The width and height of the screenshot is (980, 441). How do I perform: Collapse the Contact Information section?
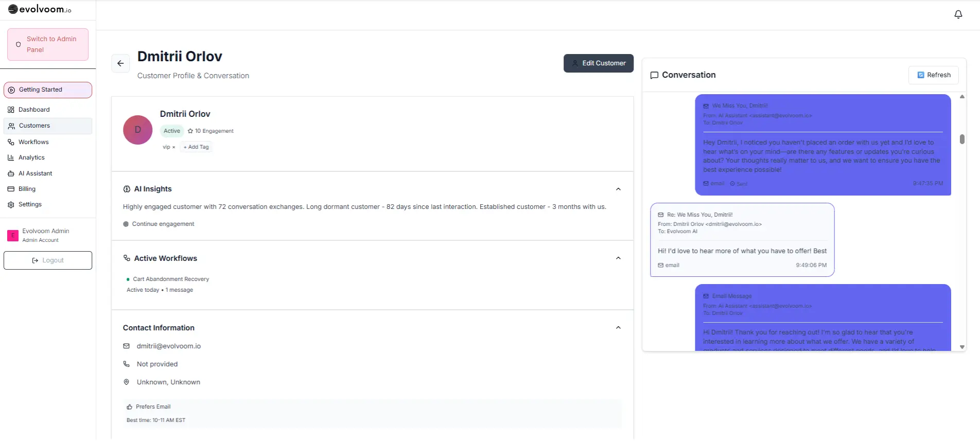(618, 328)
